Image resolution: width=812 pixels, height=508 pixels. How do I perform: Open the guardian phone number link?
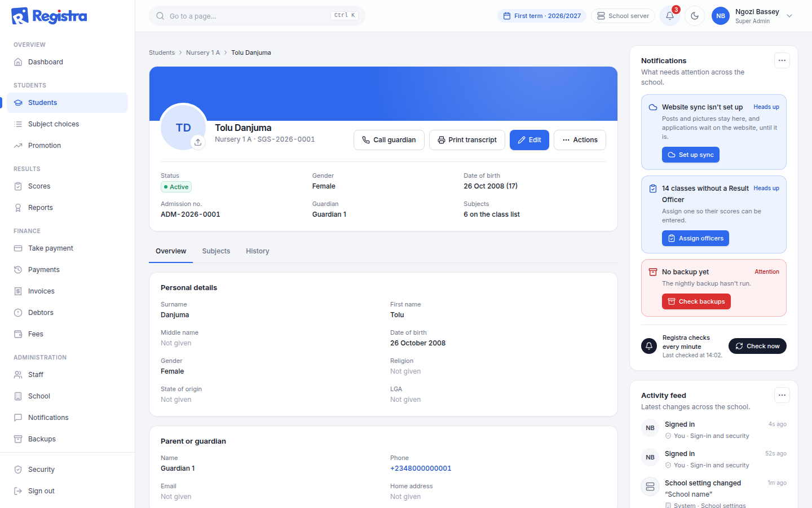(421, 468)
